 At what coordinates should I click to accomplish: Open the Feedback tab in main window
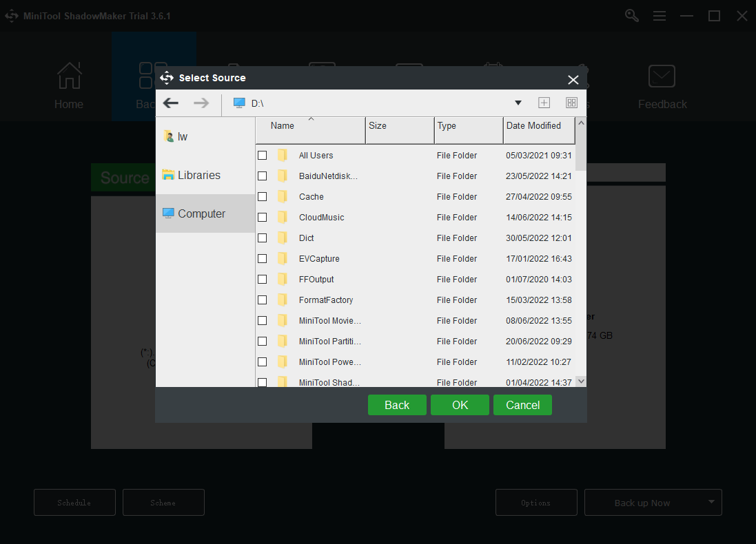pyautogui.click(x=662, y=85)
